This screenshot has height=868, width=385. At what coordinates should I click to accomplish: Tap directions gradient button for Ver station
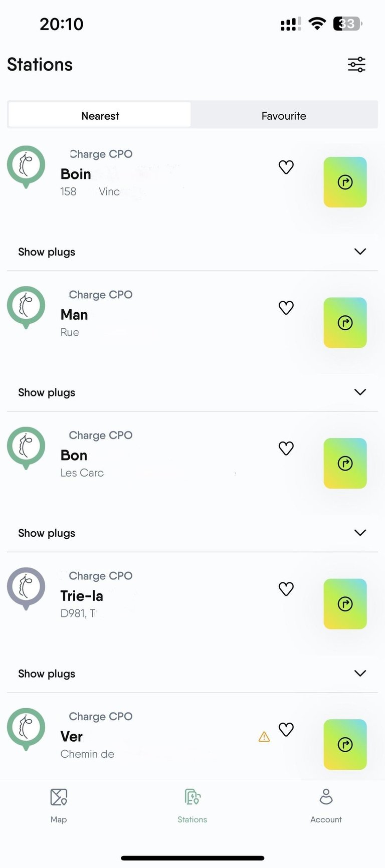pyautogui.click(x=345, y=745)
